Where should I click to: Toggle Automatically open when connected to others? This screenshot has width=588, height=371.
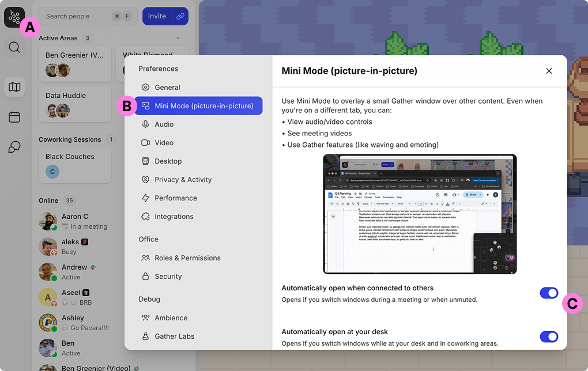[x=549, y=293]
